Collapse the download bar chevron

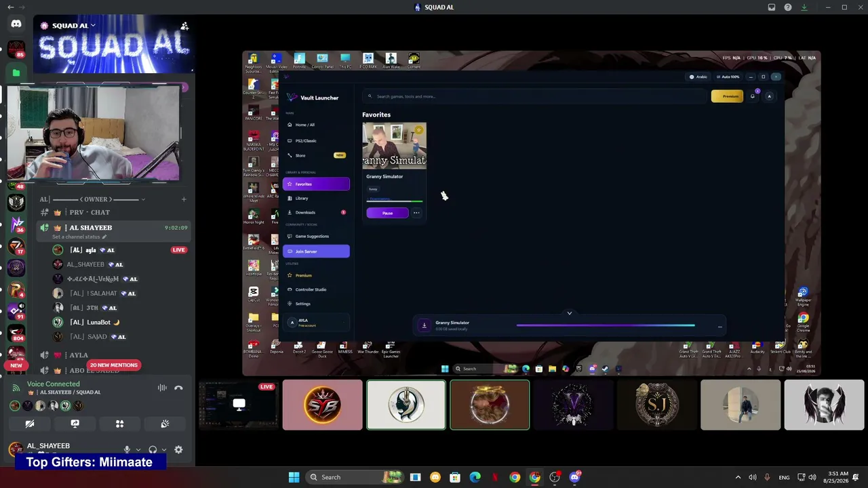pyautogui.click(x=570, y=313)
